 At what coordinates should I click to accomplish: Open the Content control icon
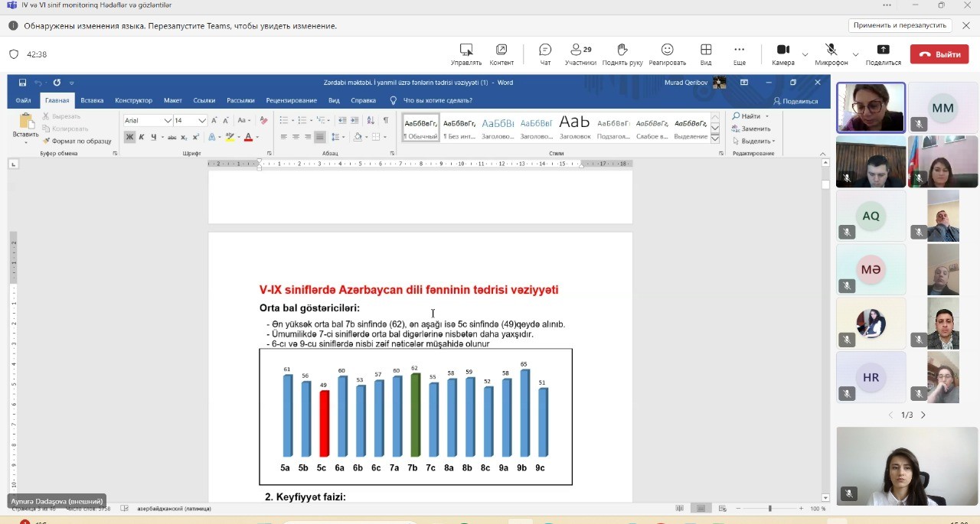pyautogui.click(x=501, y=50)
